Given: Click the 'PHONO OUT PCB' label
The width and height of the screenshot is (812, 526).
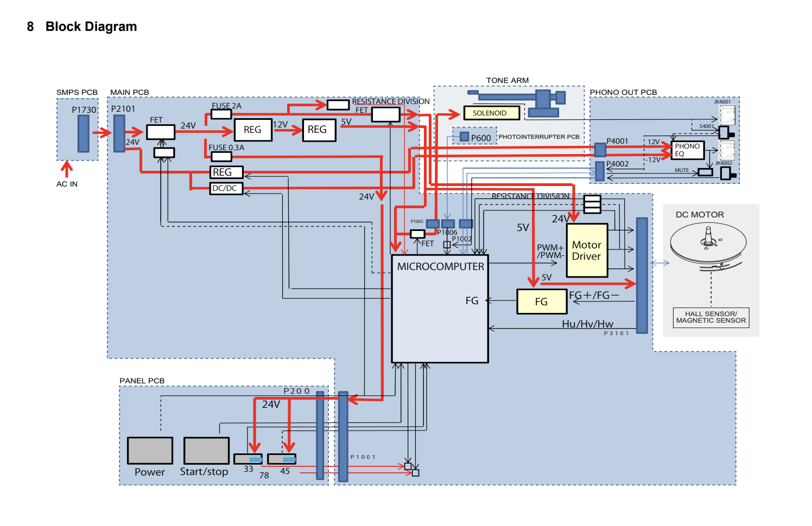Looking at the screenshot, I should 624,92.
